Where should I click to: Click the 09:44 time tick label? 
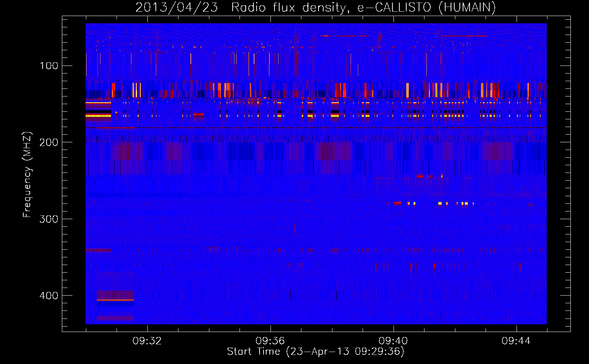click(x=516, y=341)
